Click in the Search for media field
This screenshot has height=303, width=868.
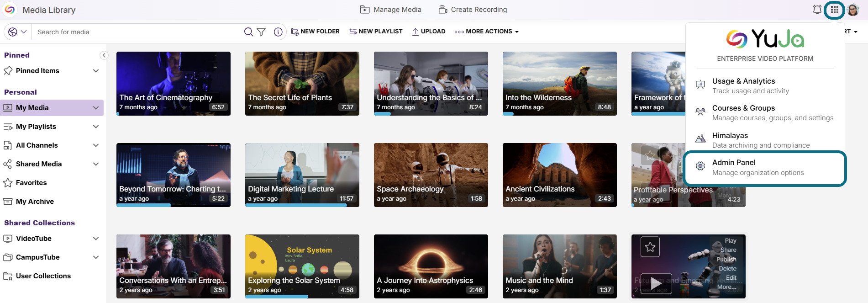pos(137,32)
